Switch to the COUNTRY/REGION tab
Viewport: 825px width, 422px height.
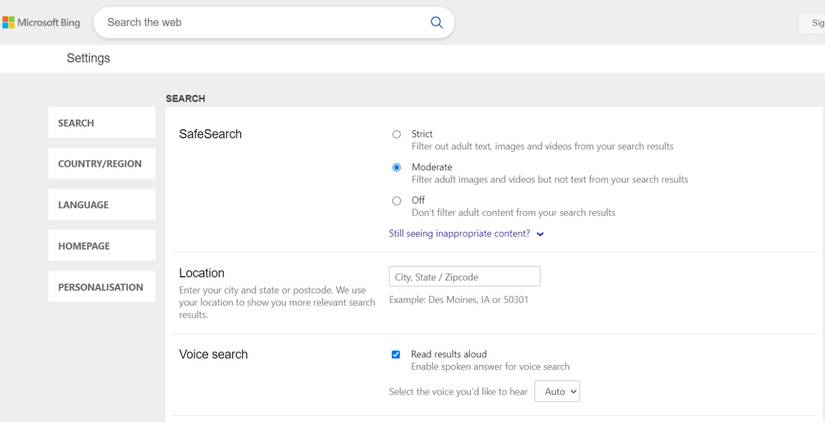point(101,164)
